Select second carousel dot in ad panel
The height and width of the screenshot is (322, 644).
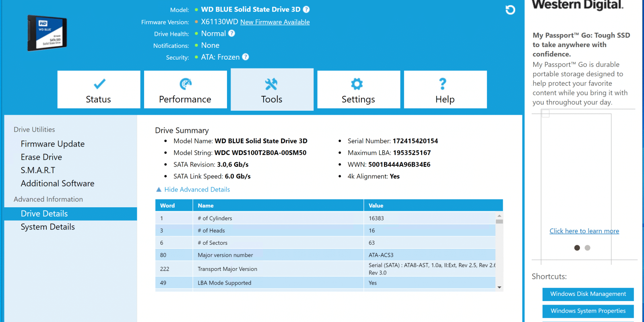tap(588, 248)
